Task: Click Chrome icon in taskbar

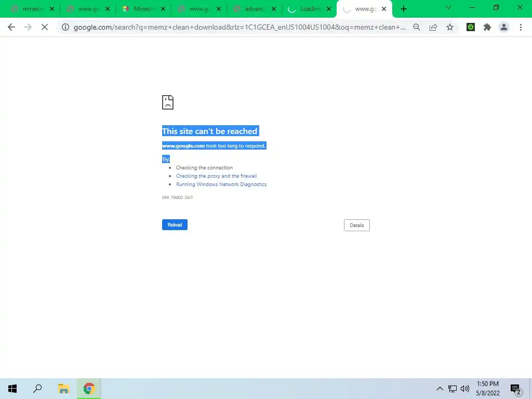Action: (89, 389)
